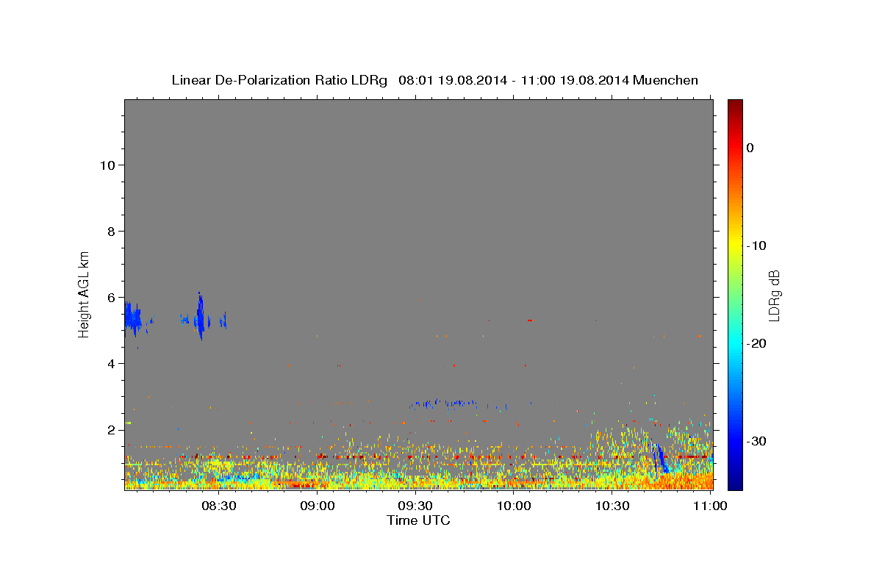
Task: Click the colorbar value 0
Action: 750,148
